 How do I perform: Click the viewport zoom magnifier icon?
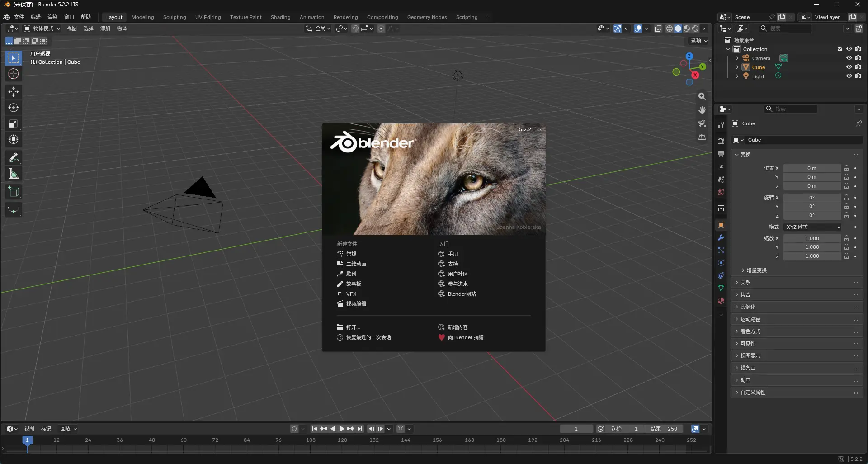(x=702, y=96)
